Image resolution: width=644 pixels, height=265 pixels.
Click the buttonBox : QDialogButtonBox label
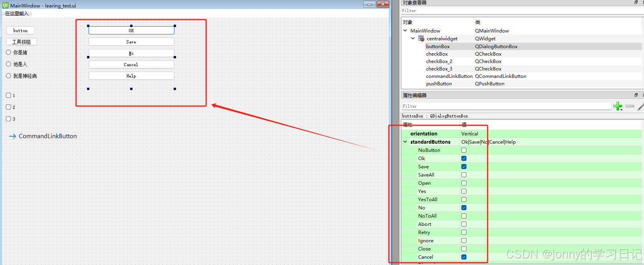click(x=435, y=116)
